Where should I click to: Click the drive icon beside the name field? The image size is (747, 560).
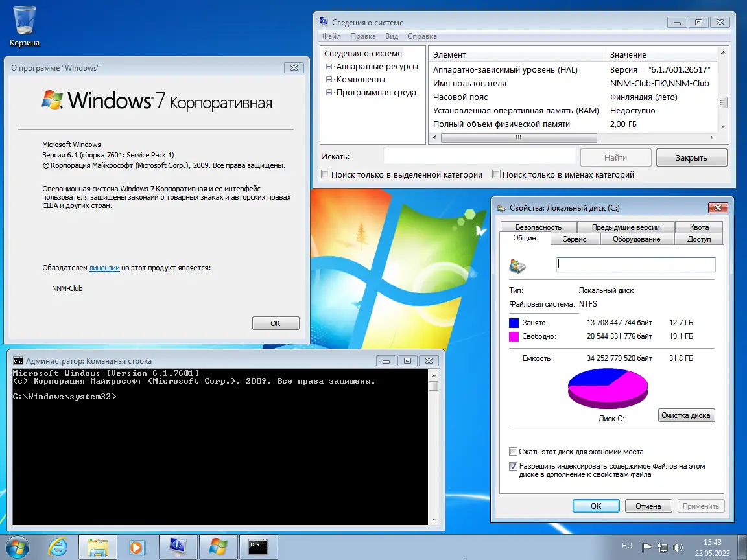(x=517, y=266)
